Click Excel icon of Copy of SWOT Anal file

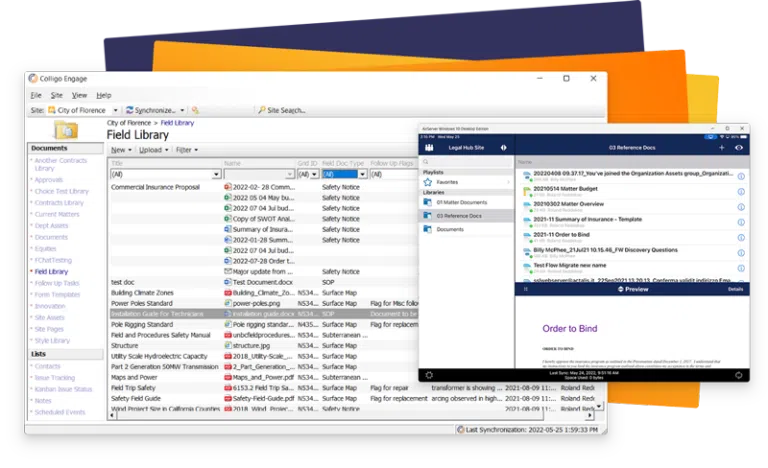(228, 219)
